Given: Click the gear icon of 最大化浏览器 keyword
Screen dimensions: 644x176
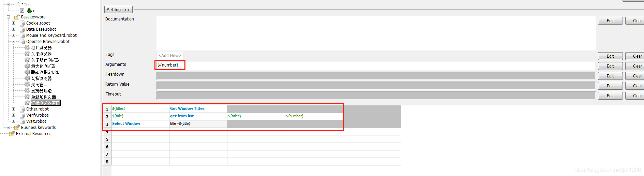Looking at the screenshot, I should tap(27, 66).
